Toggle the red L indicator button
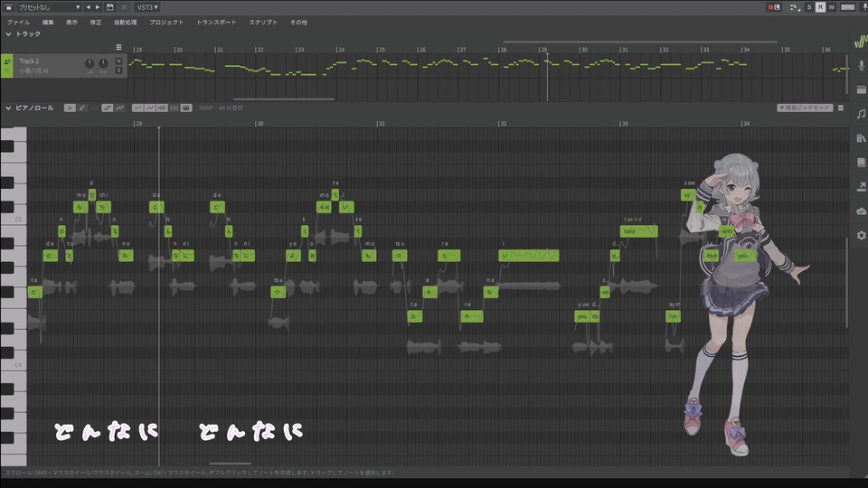This screenshot has width=868, height=488. point(773,7)
